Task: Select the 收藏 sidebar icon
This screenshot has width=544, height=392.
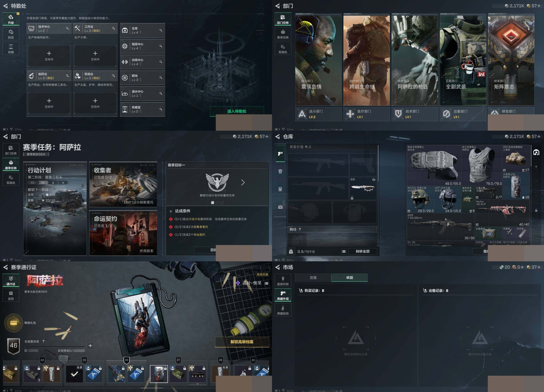Action: (11, 48)
